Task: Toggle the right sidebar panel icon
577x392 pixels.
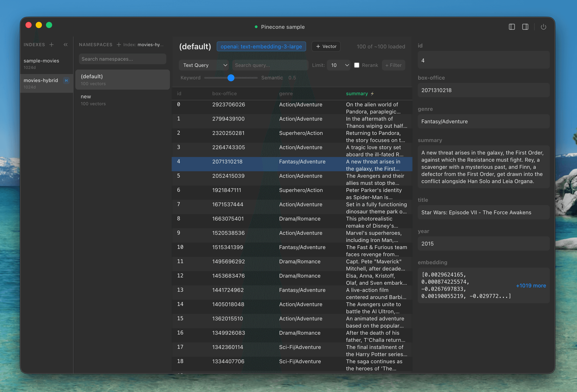Action: pyautogui.click(x=525, y=27)
